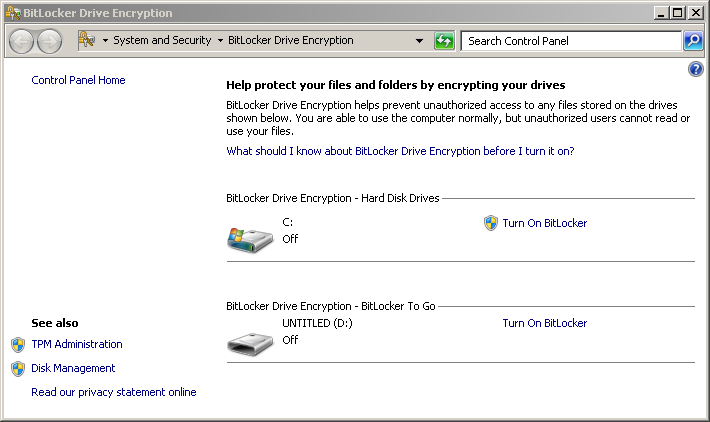
Task: Click shield icon beside C: Turn On BitLocker
Action: (491, 223)
